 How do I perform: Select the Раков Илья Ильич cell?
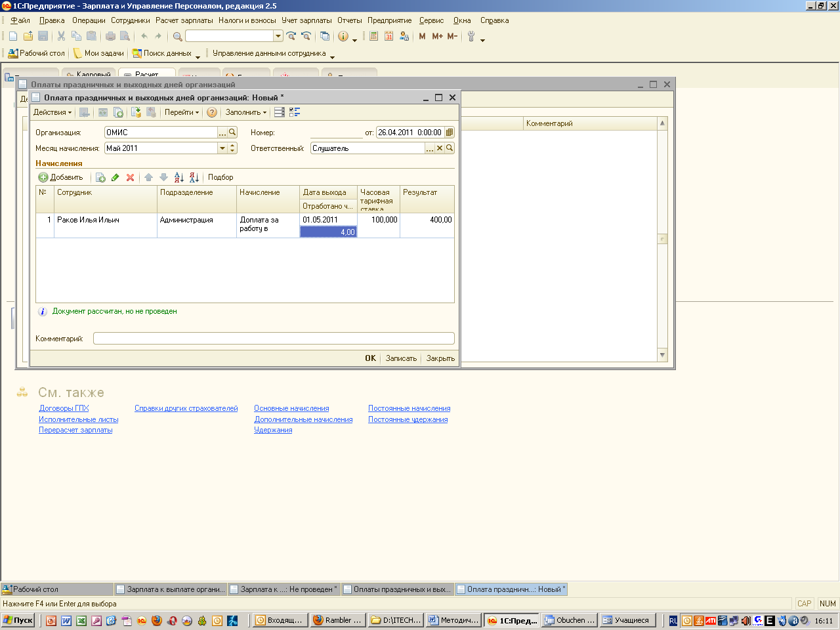click(106, 226)
